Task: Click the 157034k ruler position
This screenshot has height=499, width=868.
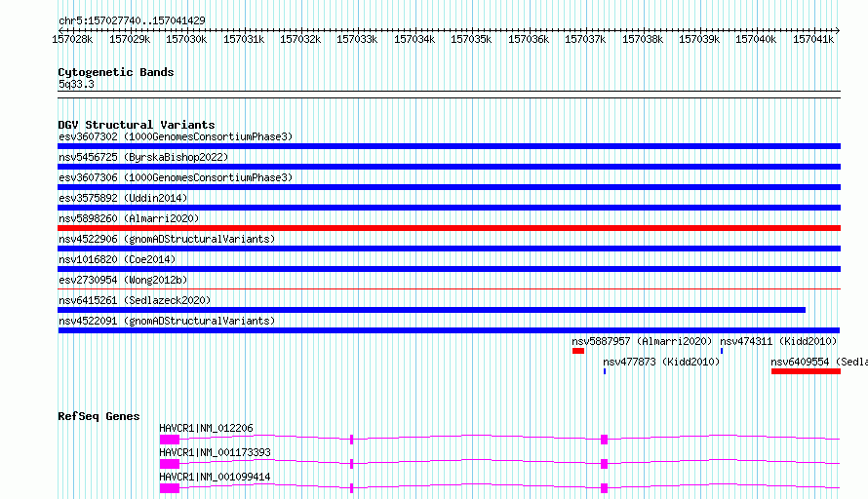Action: pos(414,39)
